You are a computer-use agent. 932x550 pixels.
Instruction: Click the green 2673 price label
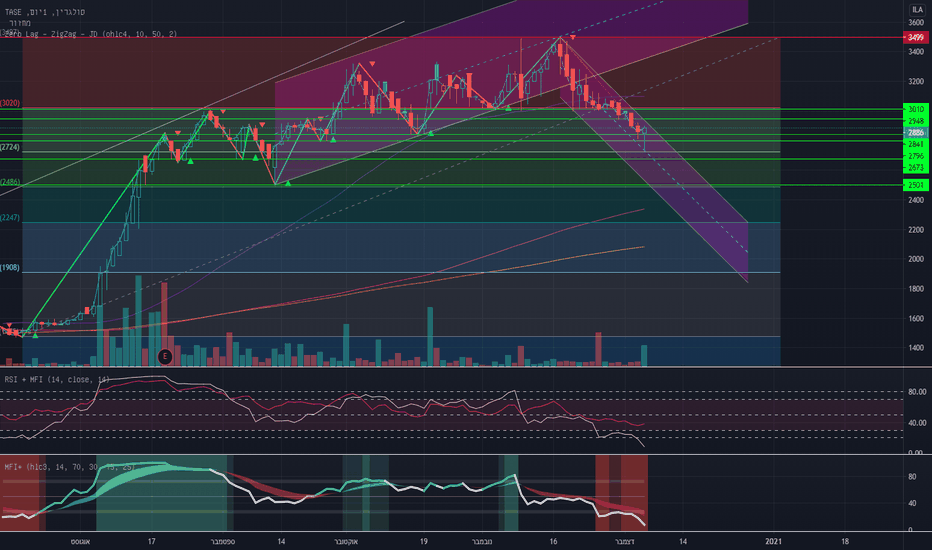915,168
